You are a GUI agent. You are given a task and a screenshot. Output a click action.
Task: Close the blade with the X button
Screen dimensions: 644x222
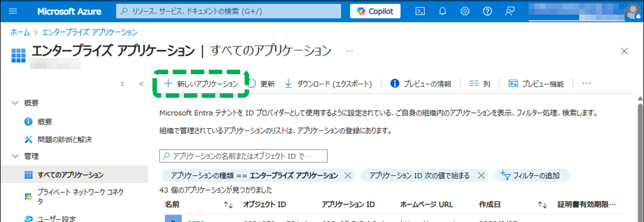(624, 51)
